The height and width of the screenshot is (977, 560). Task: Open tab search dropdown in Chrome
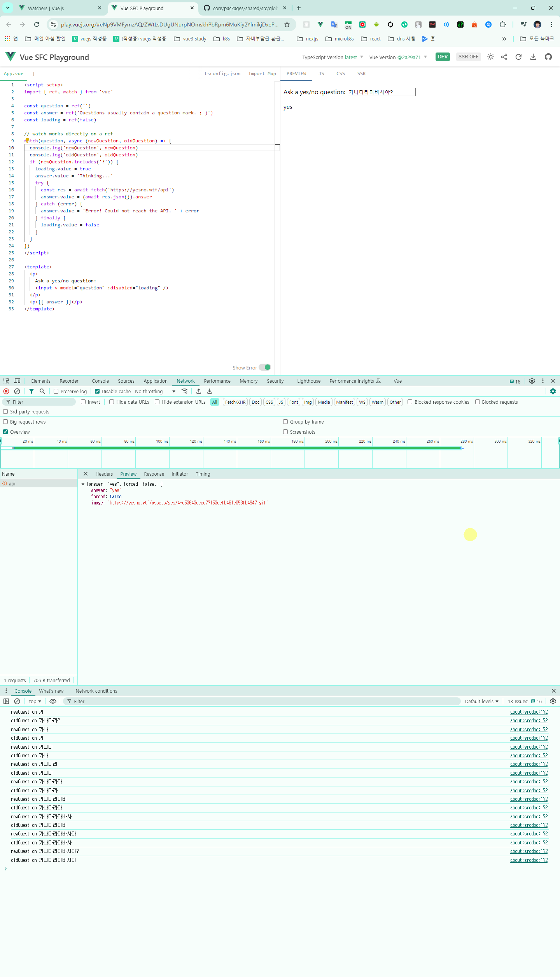click(x=8, y=8)
